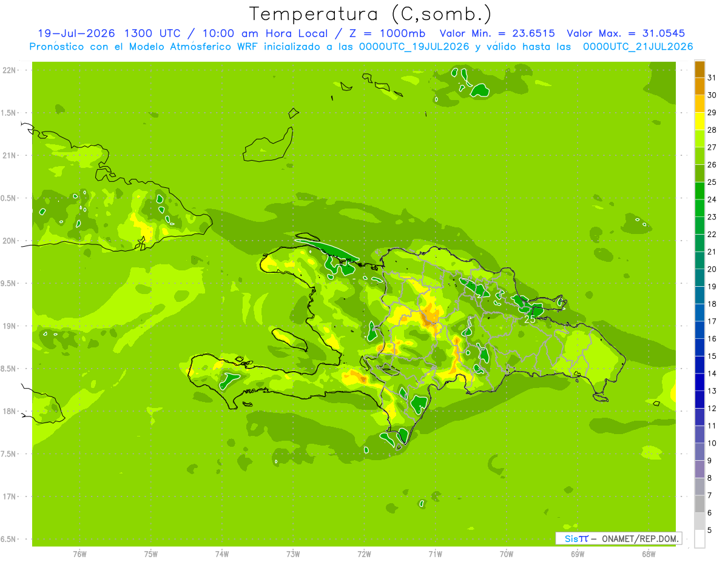Click the '20N' latitude axis label
The image size is (728, 562).
coord(10,241)
